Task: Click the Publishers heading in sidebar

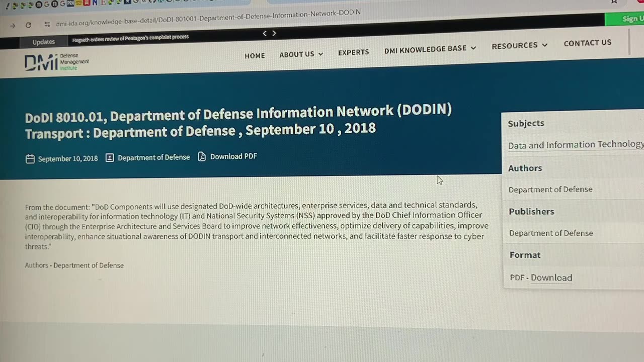Action: pos(531,212)
